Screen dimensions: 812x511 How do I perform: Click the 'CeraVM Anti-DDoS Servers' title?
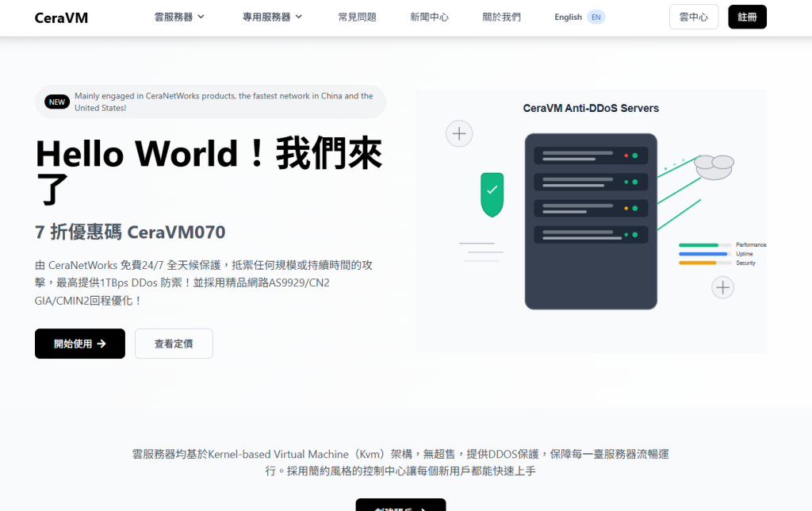pos(591,109)
